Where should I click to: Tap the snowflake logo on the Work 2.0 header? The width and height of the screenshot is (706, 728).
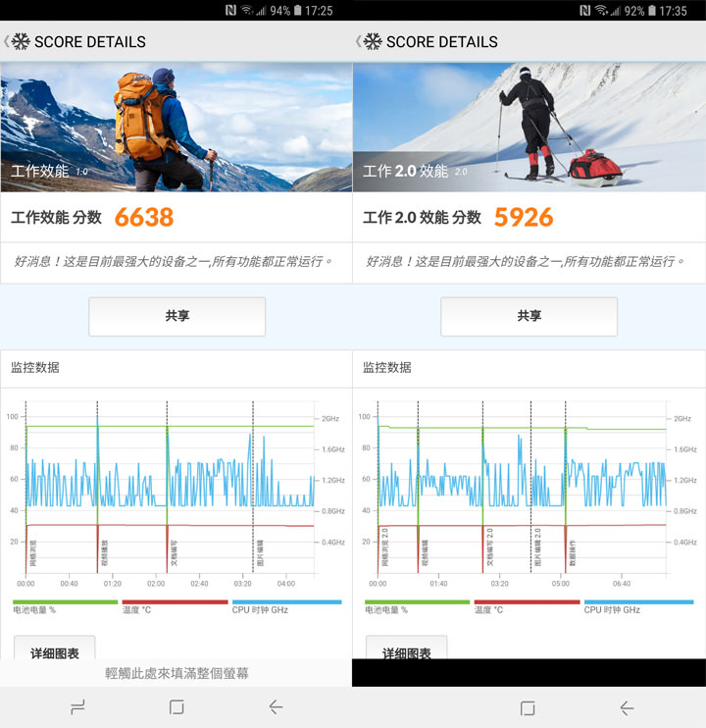[373, 42]
